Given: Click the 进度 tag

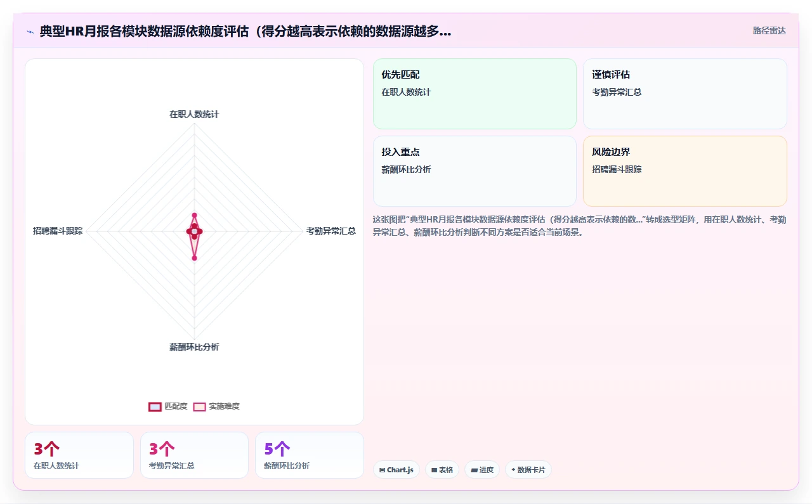Looking at the screenshot, I should (x=482, y=470).
